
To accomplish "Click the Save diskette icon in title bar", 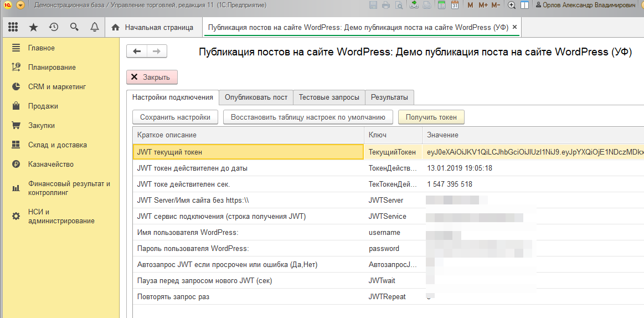I will pos(373,6).
